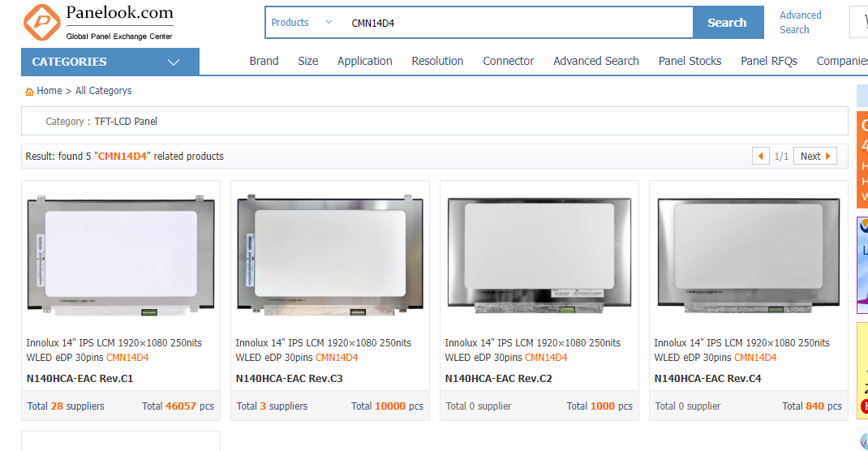The height and width of the screenshot is (451, 868).
Task: Click Total 46057 pcs under Rev.C1
Action: 178,406
